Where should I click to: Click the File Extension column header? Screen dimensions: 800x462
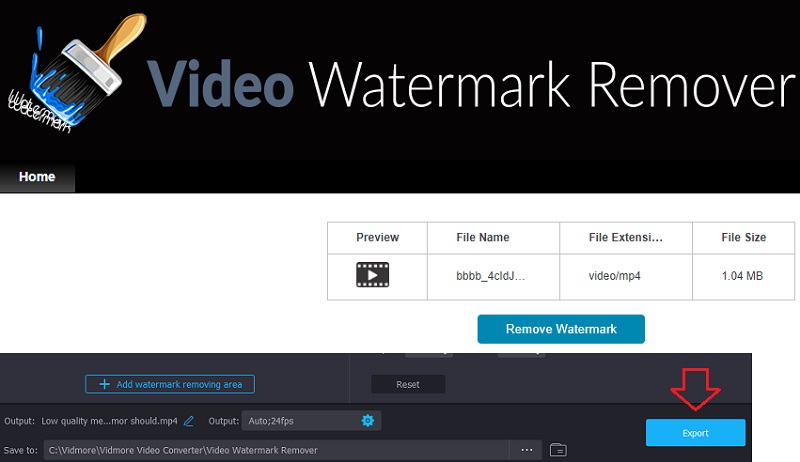[x=626, y=237]
